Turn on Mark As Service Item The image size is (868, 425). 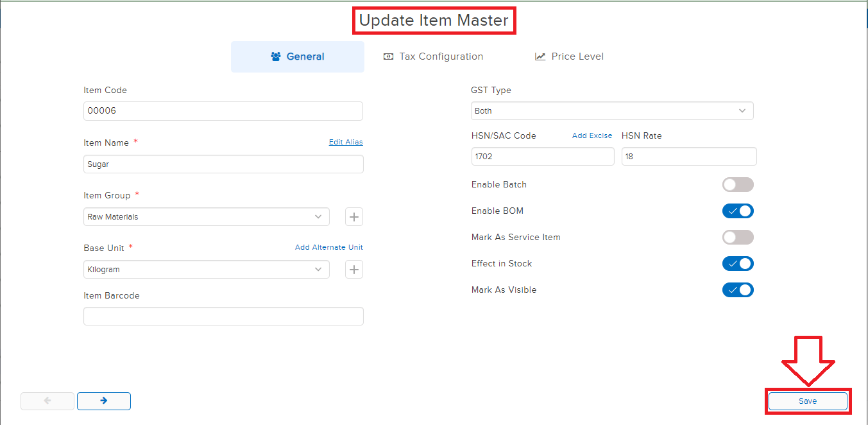click(x=737, y=238)
